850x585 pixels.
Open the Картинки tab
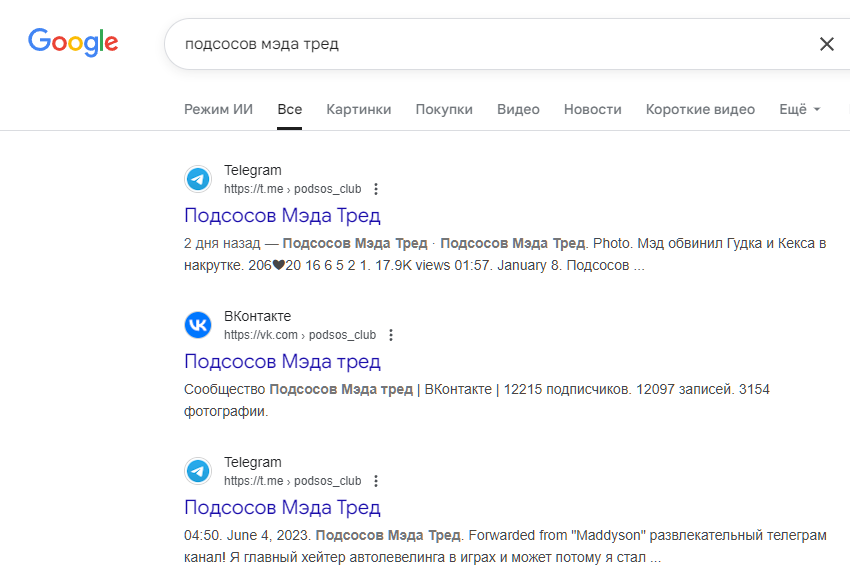[359, 110]
